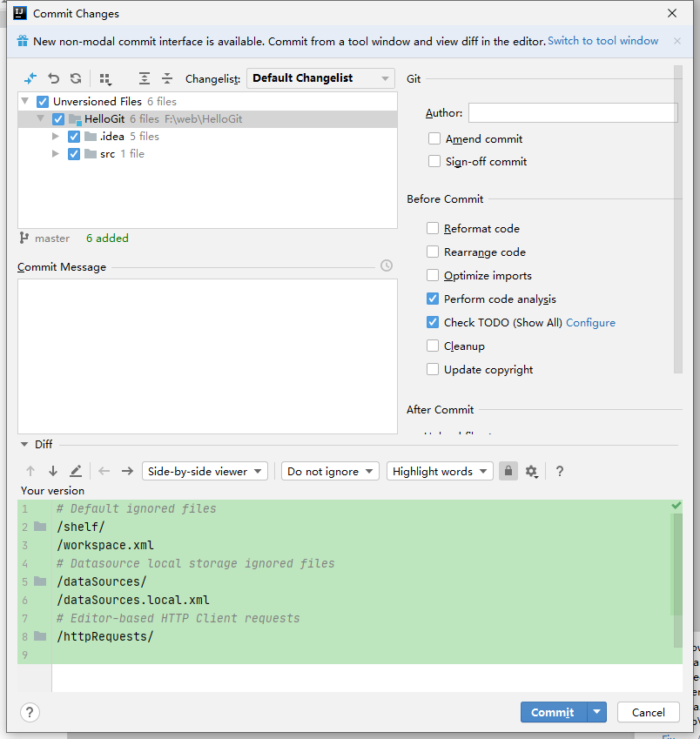This screenshot has height=739, width=700.
Task: Expand the src folder node
Action: [x=55, y=154]
